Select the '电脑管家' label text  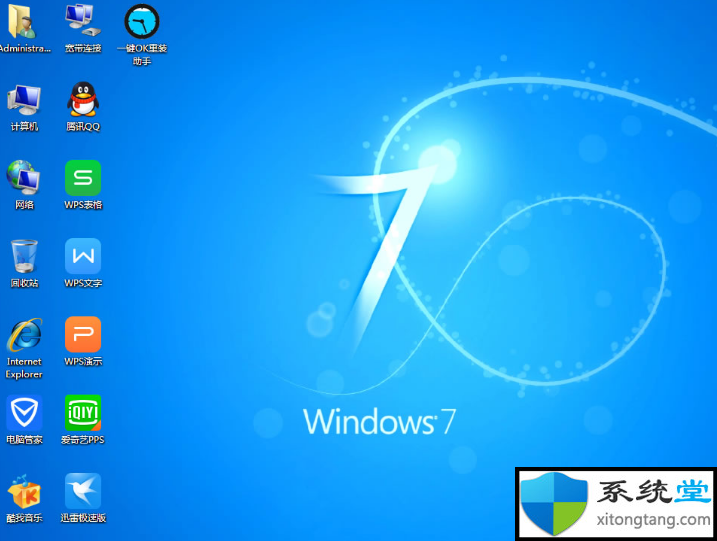(x=24, y=440)
